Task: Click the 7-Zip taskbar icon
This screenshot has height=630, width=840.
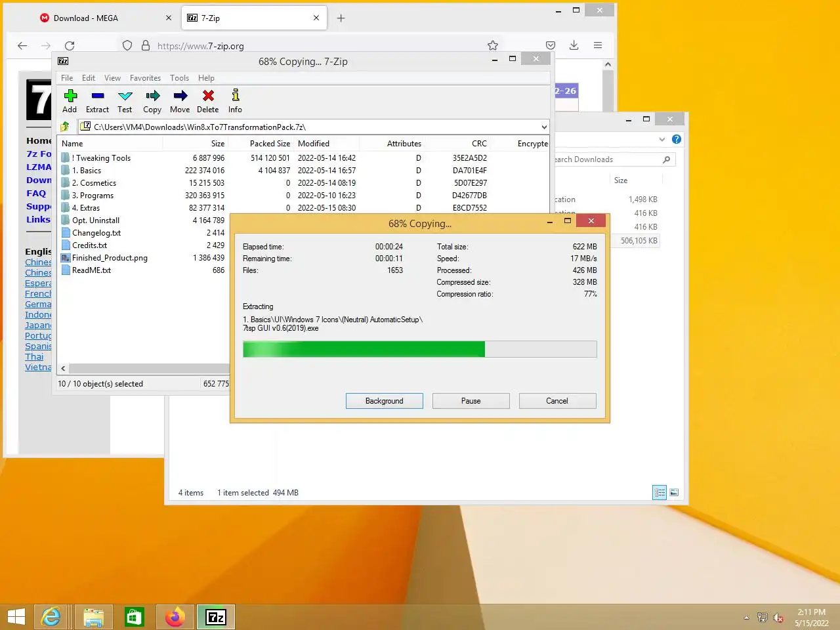Action: coord(216,617)
